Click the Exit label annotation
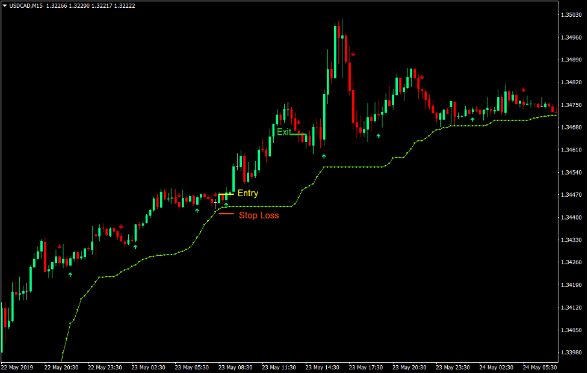The height and width of the screenshot is (373, 588). point(284,132)
